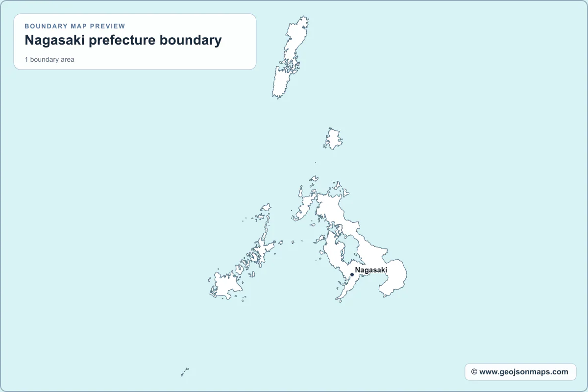
Task: Click the 'Nagasaki' city label
Action: click(371, 270)
